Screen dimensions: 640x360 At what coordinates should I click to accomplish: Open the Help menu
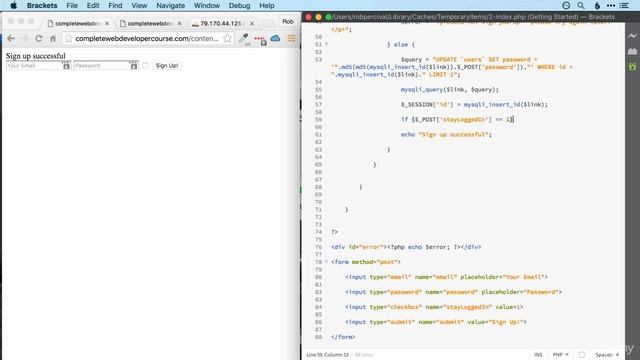point(267,5)
